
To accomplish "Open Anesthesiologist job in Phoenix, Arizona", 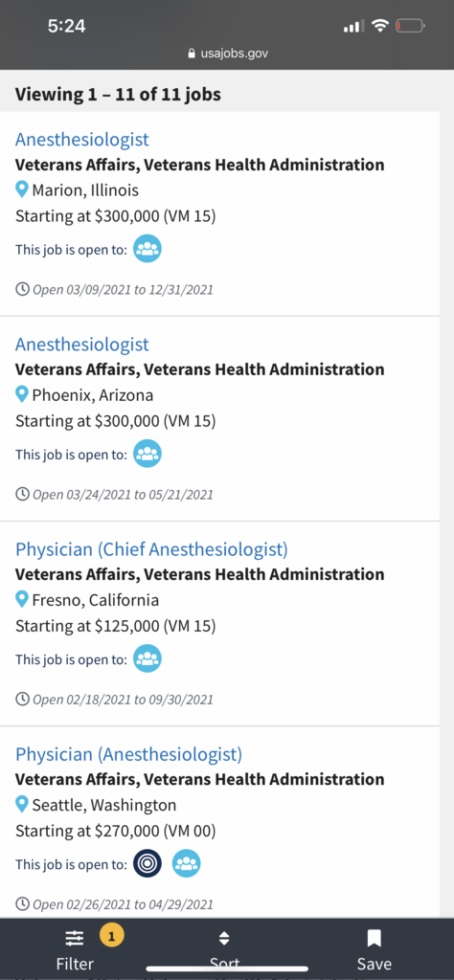I will (82, 345).
